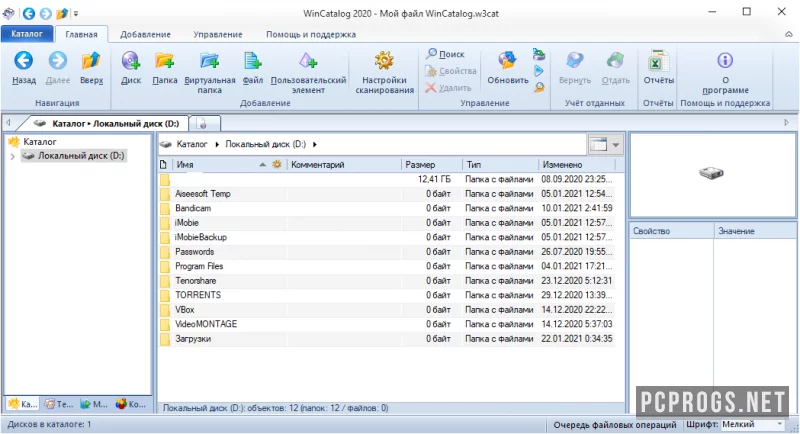Select the TORRENTS folder row
This screenshot has width=800, height=434.
[x=387, y=295]
